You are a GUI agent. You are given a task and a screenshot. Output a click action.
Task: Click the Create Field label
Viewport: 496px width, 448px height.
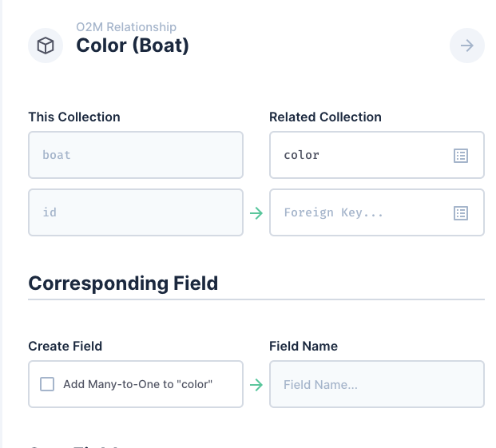(x=65, y=347)
